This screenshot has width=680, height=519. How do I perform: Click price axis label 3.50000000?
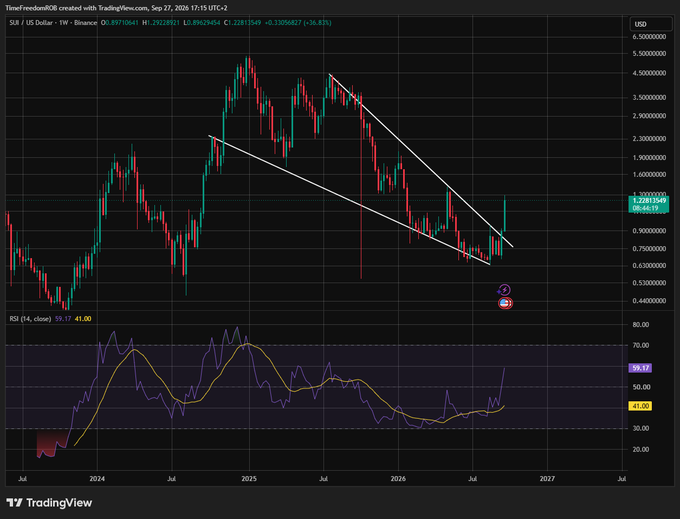pyautogui.click(x=649, y=98)
